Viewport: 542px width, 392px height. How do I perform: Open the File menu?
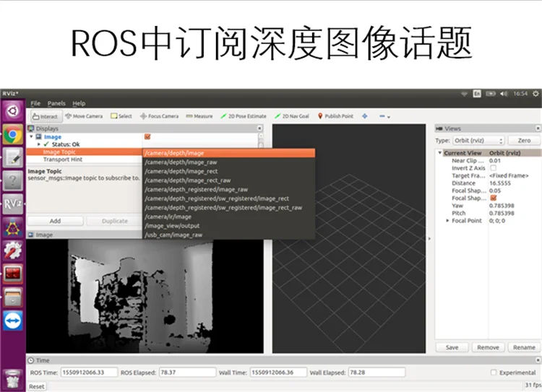tap(35, 103)
